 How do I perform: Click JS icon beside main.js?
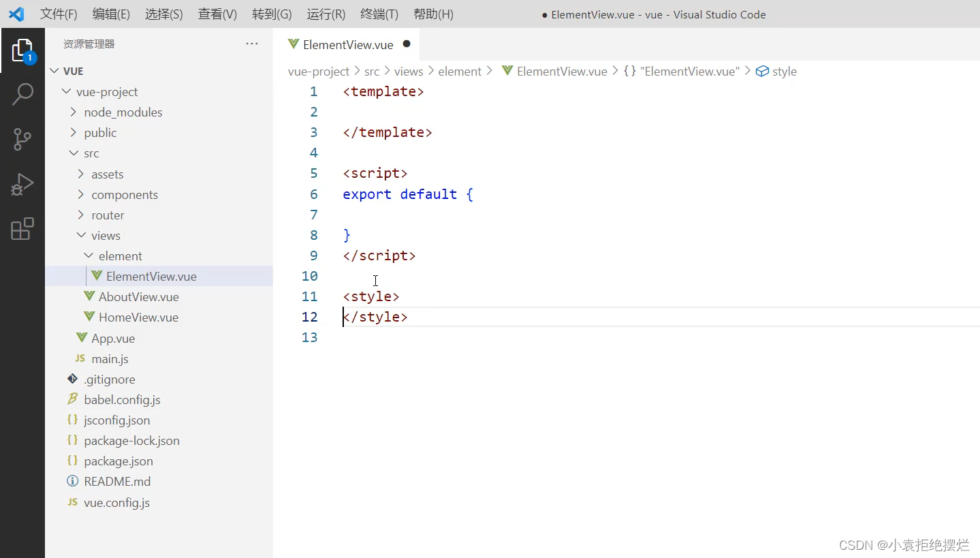pos(80,358)
